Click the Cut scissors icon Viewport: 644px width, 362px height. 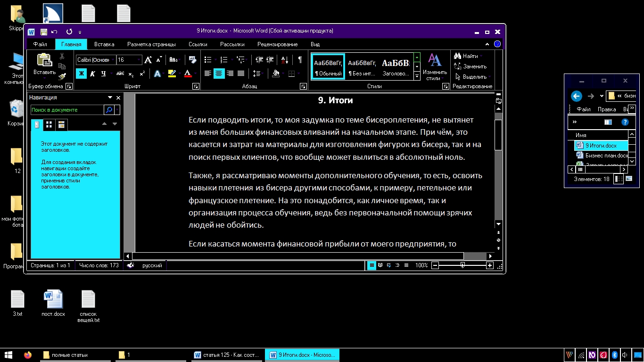62,57
